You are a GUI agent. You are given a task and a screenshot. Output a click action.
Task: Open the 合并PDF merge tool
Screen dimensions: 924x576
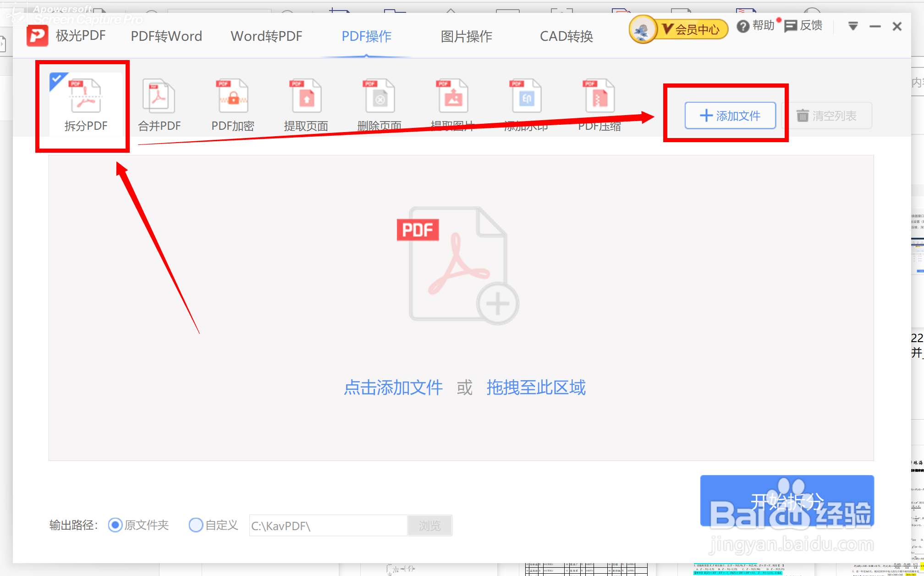pos(159,105)
